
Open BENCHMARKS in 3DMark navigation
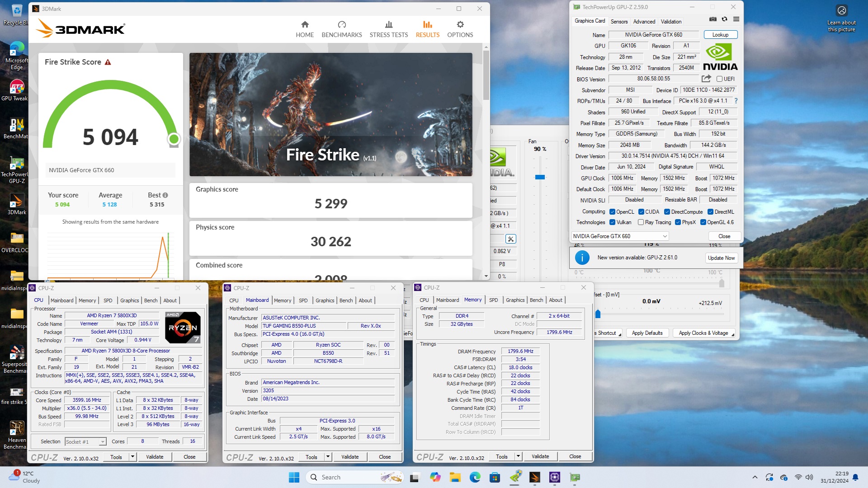click(x=342, y=29)
